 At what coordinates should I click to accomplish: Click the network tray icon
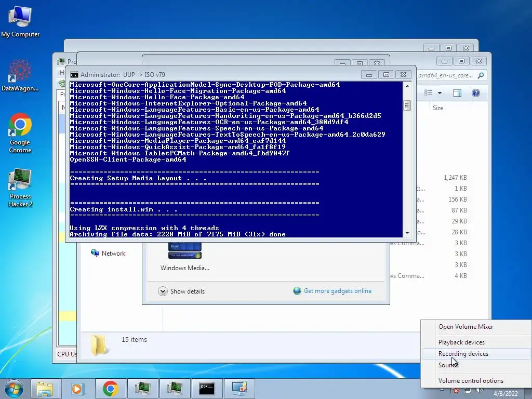tap(467, 391)
